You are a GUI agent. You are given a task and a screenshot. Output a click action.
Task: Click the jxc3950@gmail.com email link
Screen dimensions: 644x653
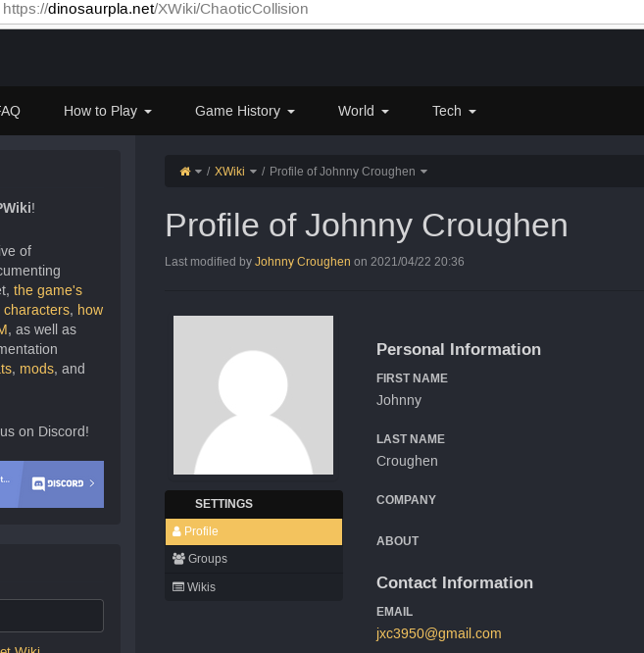439,633
